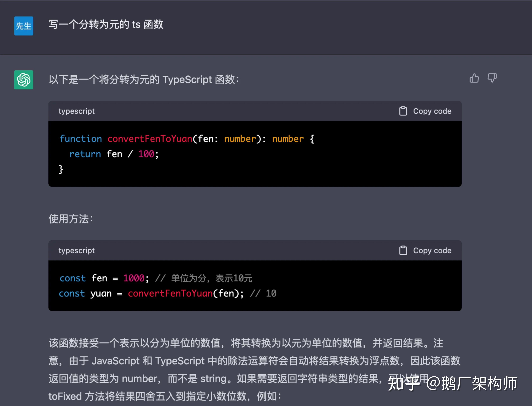Click the 先生 user avatar icon
This screenshot has height=406, width=532.
23,26
